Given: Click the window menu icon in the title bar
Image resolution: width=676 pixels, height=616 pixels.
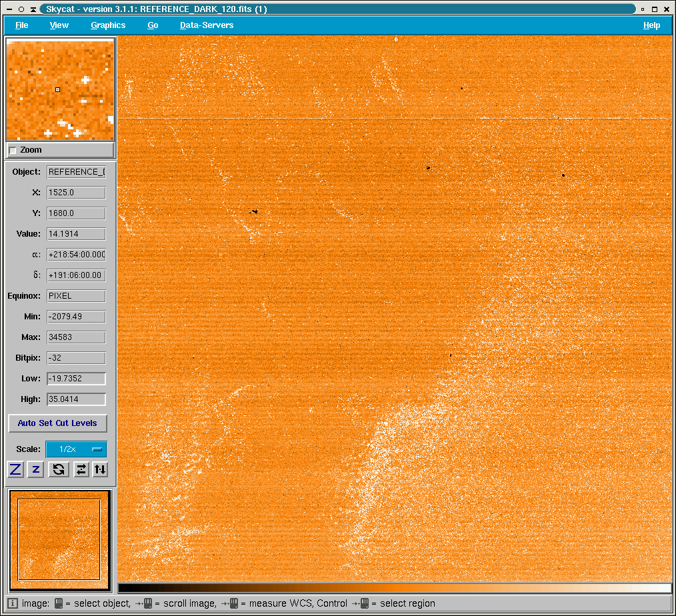Looking at the screenshot, I should pos(8,9).
